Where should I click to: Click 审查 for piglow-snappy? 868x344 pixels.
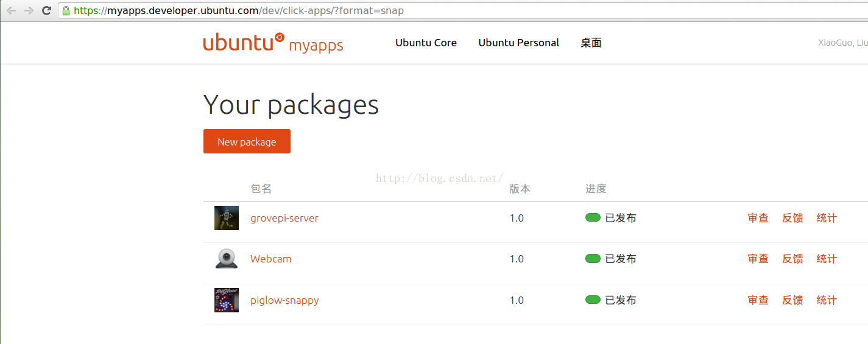(x=758, y=300)
